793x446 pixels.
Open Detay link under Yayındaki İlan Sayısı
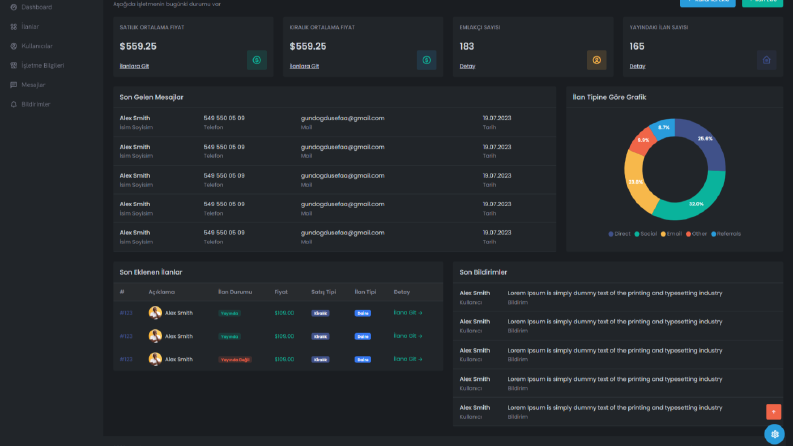point(637,66)
